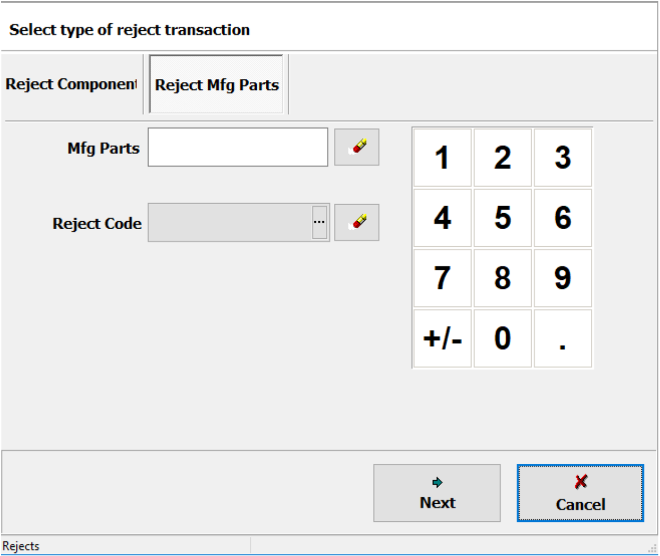Clear the Reject Code field with eraser icon
Screen dimensions: 660x556
click(x=356, y=222)
